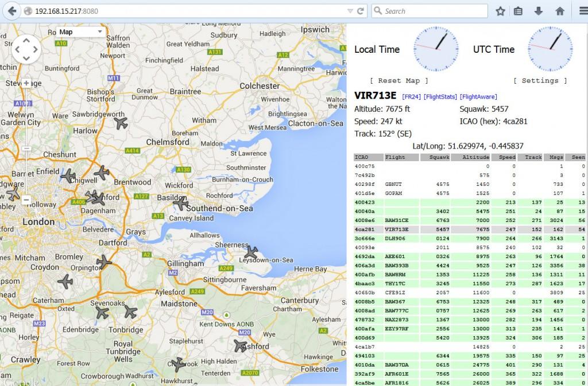
Task: Open the downloads arrow icon
Action: coord(539,11)
